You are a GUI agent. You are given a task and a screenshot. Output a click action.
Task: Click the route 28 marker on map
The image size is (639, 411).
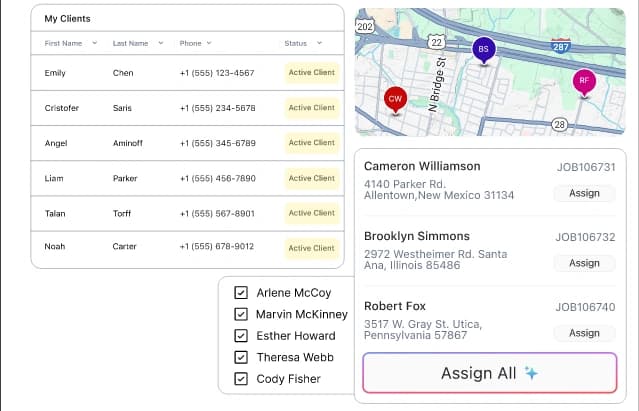[560, 124]
